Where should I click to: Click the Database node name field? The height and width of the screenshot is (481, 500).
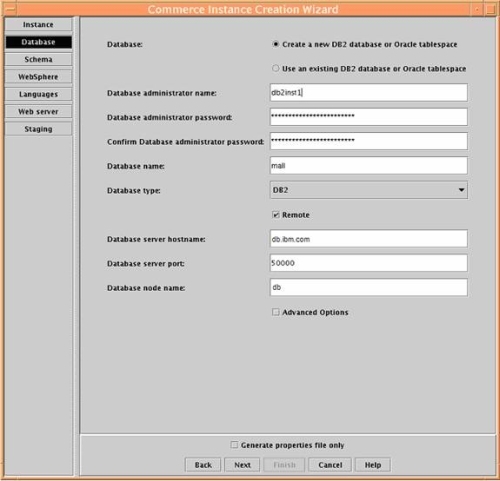tap(369, 287)
